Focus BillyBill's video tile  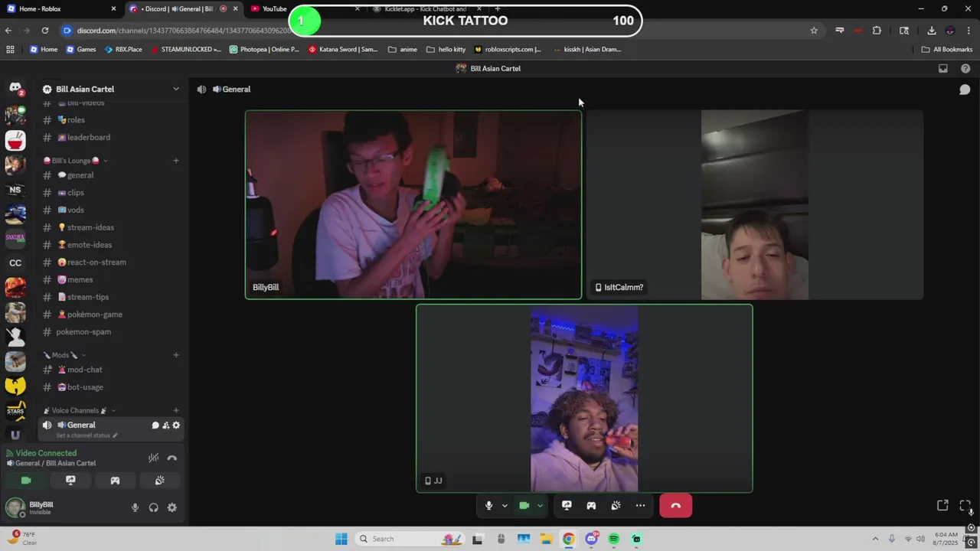413,204
